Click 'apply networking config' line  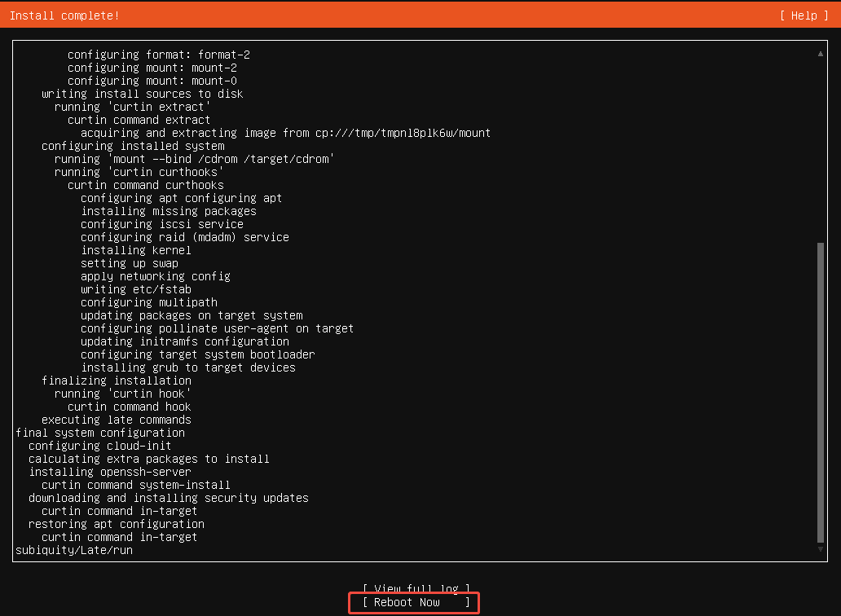[156, 276]
